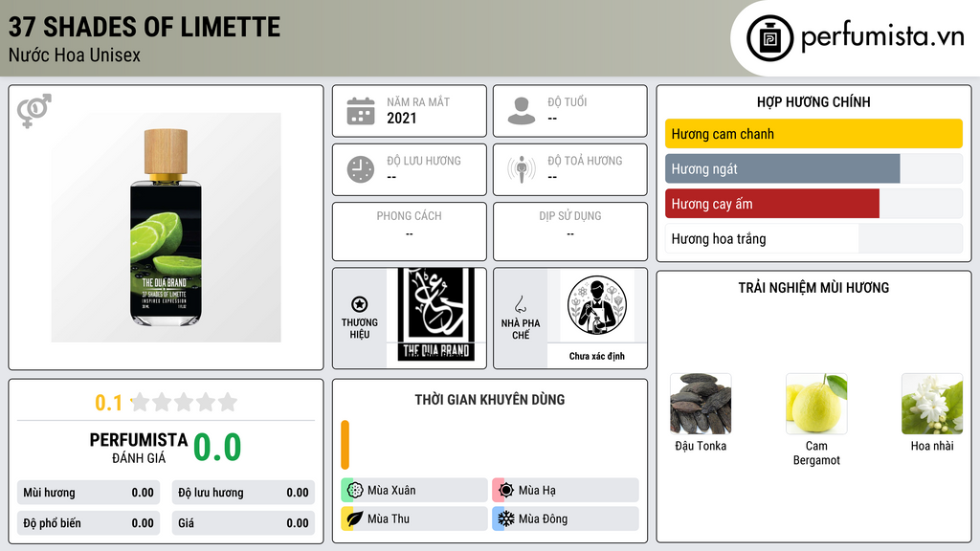Image resolution: width=980 pixels, height=551 pixels.
Task: Click the Phong cách card
Action: tap(410, 231)
